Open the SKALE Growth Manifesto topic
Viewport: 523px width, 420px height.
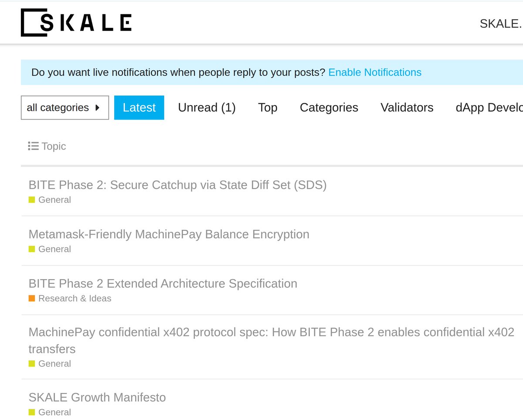point(97,397)
